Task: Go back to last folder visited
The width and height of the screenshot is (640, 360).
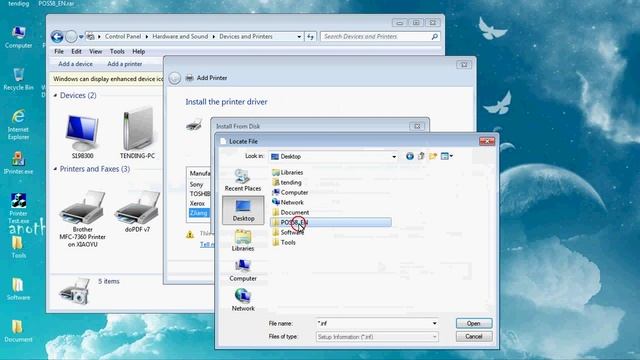Action: click(409, 156)
